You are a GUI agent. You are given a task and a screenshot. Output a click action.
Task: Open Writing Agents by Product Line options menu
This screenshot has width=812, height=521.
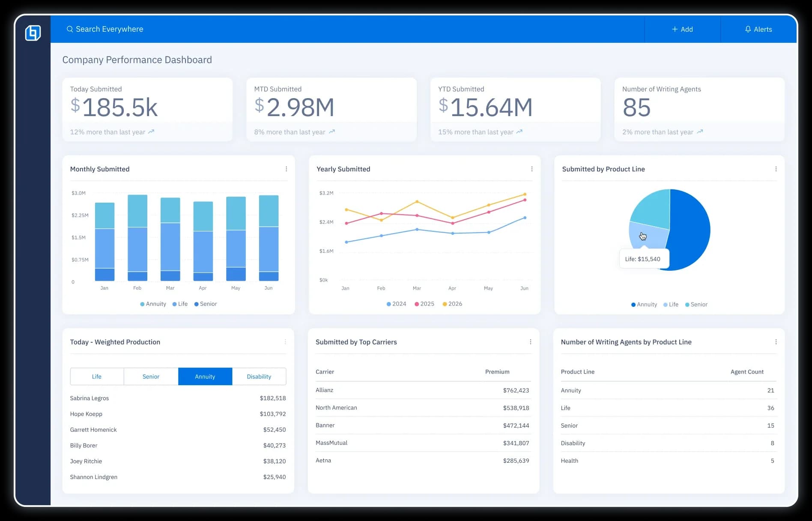pyautogui.click(x=776, y=342)
